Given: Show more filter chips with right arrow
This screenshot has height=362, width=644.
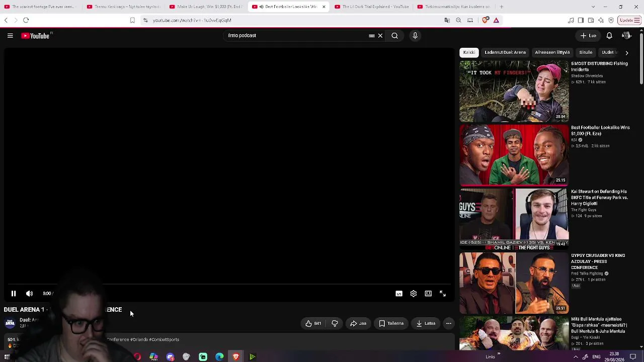Looking at the screenshot, I should pos(627,52).
